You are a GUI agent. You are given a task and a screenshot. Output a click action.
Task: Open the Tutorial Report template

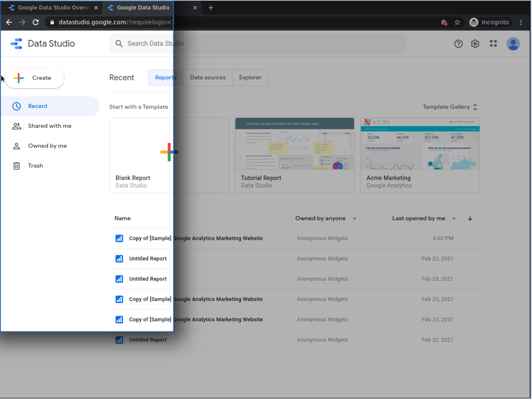pyautogui.click(x=295, y=155)
